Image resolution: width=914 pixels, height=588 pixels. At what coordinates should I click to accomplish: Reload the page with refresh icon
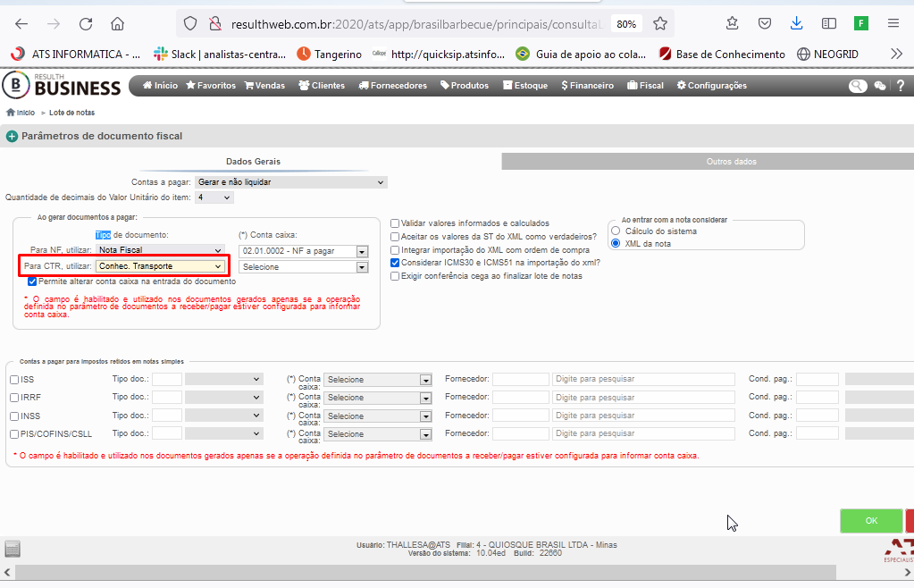click(86, 24)
